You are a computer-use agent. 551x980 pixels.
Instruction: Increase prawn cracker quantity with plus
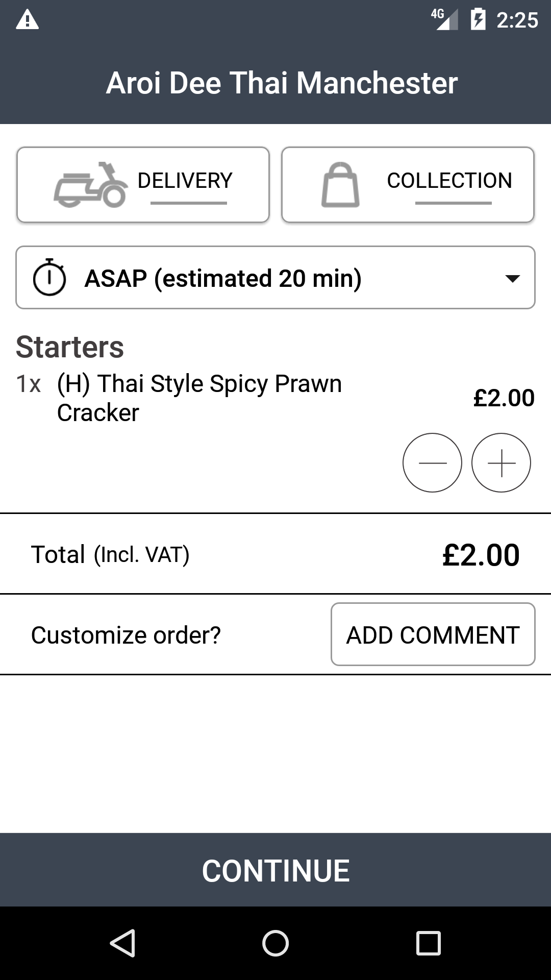pos(501,463)
